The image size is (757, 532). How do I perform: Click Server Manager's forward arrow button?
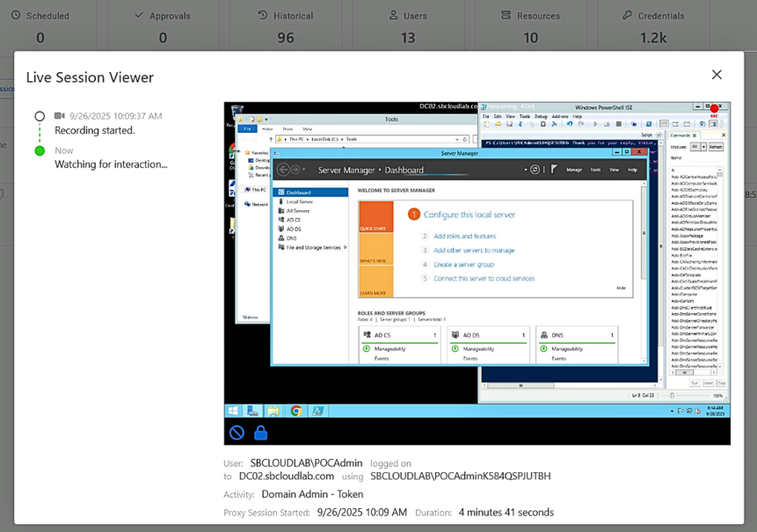click(x=295, y=170)
